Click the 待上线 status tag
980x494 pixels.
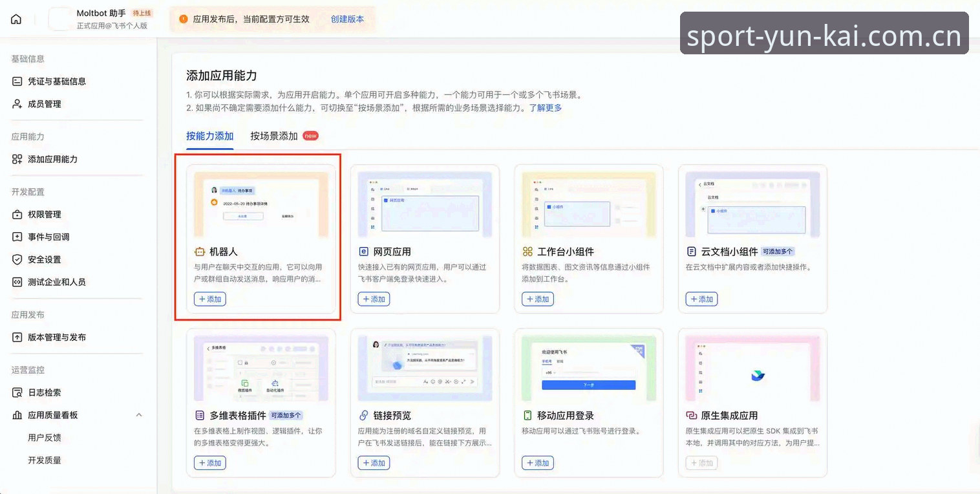coord(142,13)
